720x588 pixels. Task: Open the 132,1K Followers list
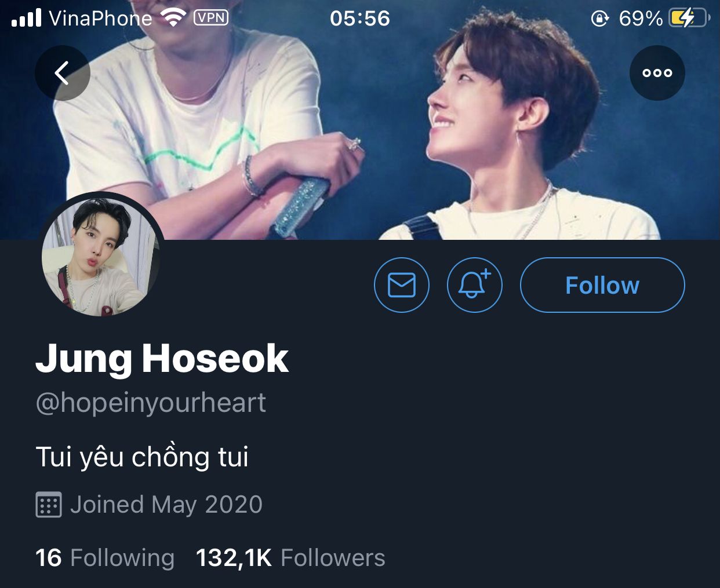click(x=290, y=558)
